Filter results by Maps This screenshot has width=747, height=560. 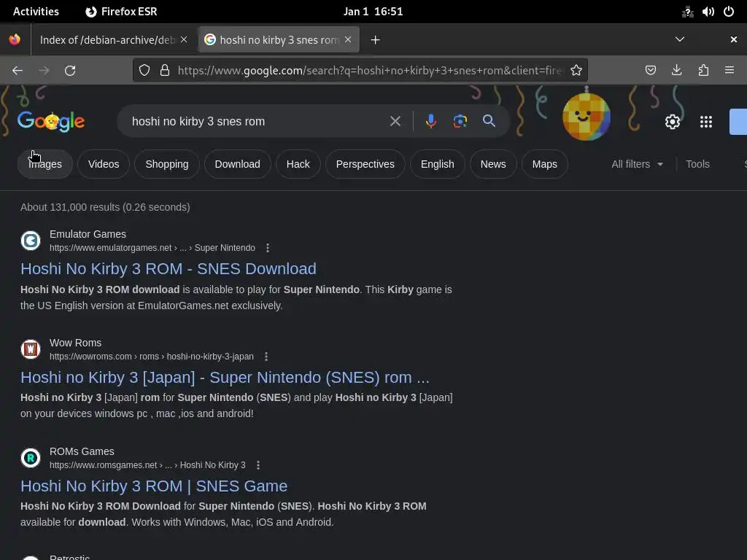[544, 164]
